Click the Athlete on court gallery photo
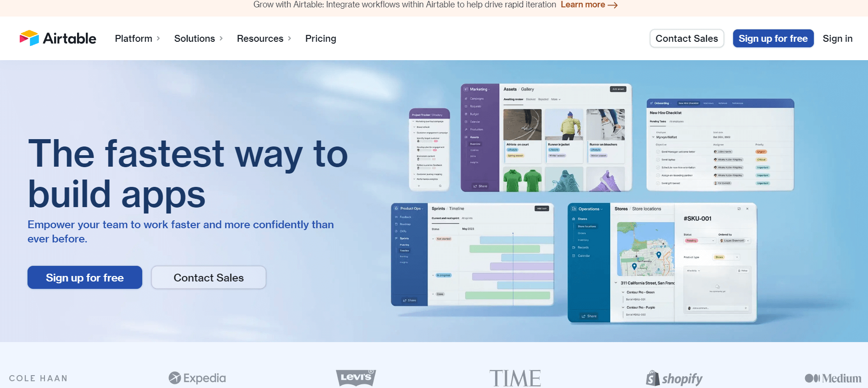Screen dimensions: 868x388 (523, 124)
